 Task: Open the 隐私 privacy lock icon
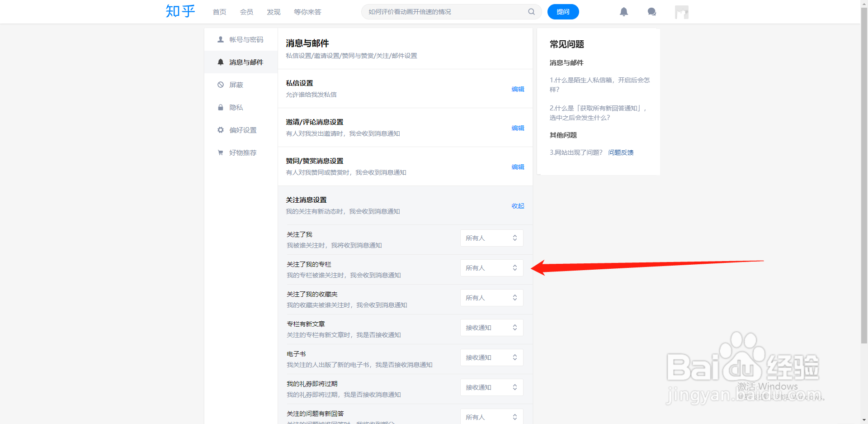pyautogui.click(x=220, y=107)
